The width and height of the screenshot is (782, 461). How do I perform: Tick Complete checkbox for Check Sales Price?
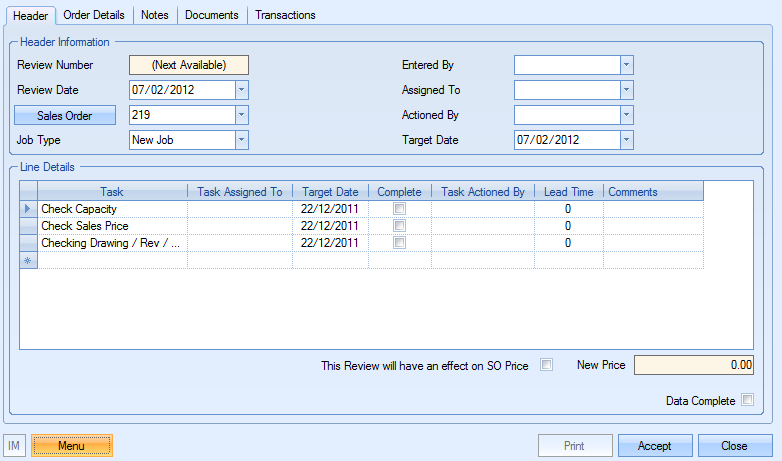[x=400, y=226]
